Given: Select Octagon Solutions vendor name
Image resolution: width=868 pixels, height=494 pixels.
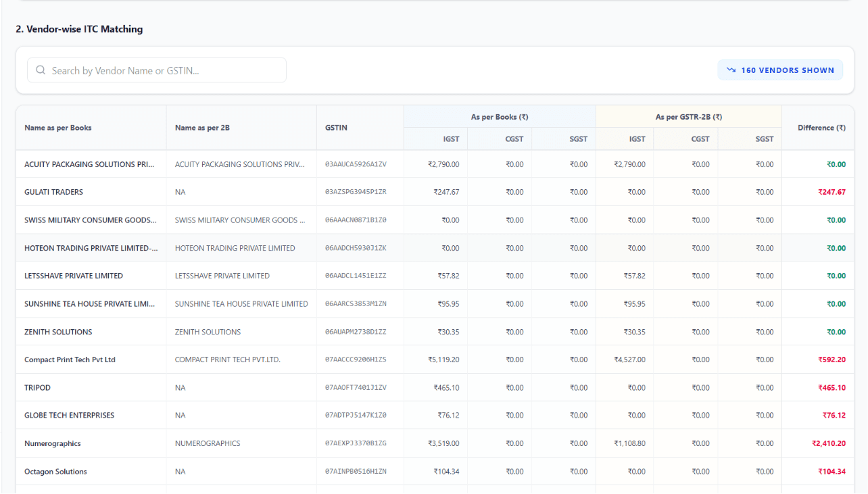Looking at the screenshot, I should coord(55,472).
